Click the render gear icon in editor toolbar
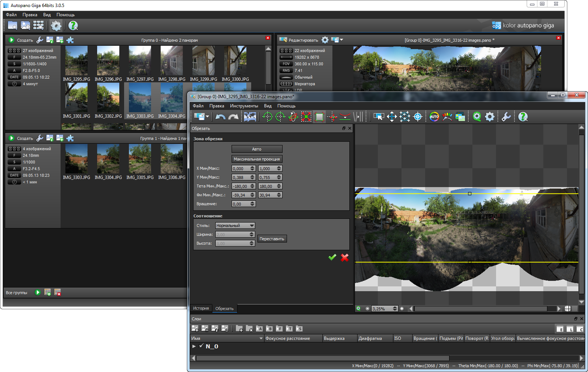 [x=489, y=117]
